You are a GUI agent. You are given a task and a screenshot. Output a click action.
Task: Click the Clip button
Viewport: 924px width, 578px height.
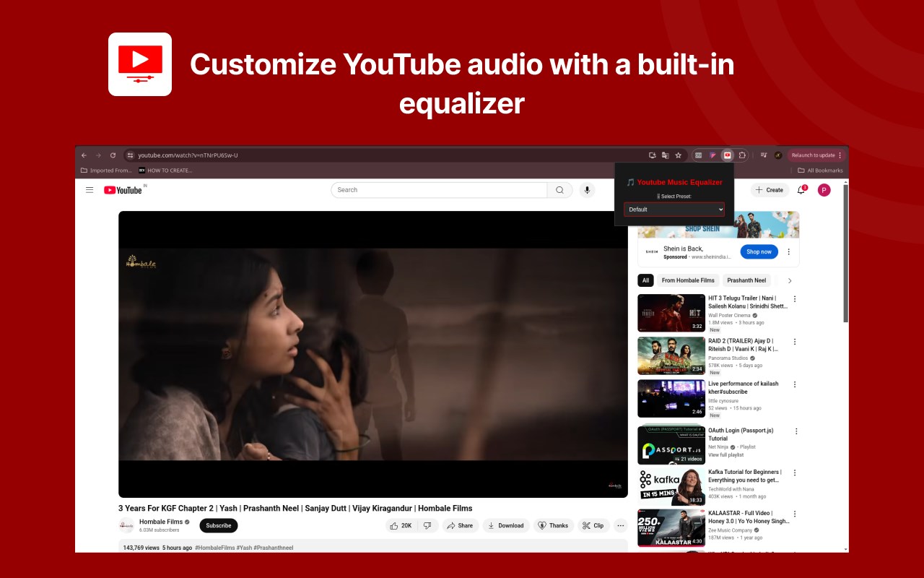coord(593,525)
